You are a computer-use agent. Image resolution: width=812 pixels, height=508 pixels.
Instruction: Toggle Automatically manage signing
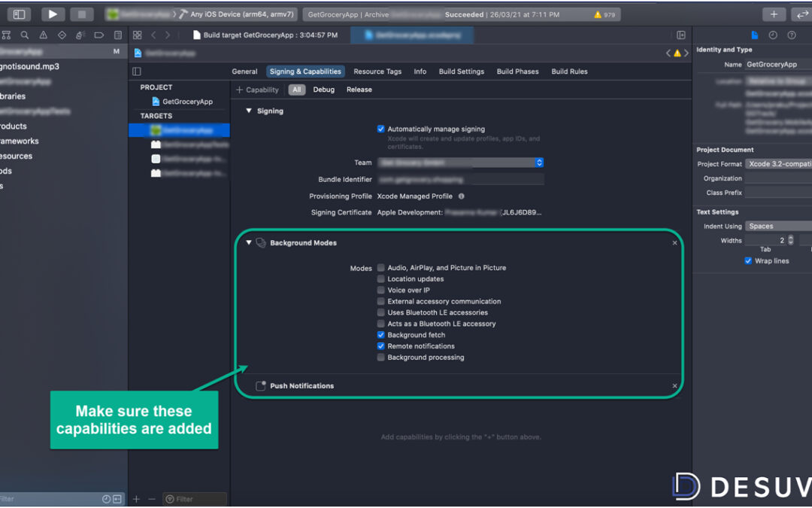tap(380, 129)
